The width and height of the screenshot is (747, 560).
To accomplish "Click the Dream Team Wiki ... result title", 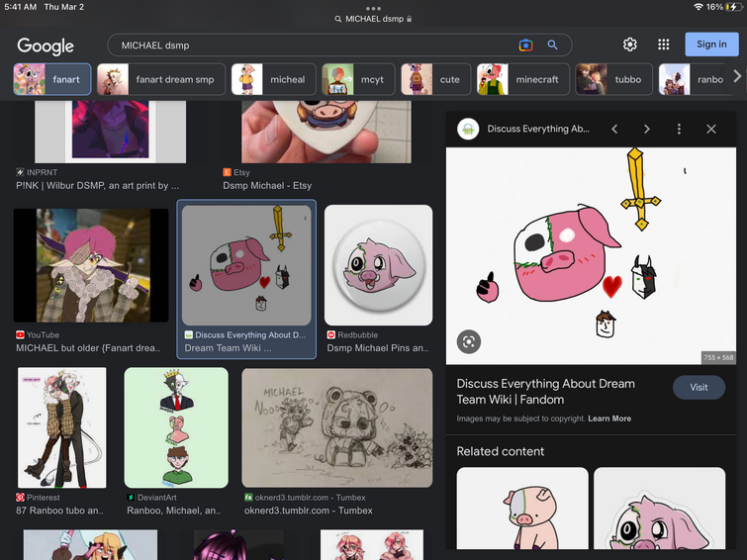I will tap(228, 348).
